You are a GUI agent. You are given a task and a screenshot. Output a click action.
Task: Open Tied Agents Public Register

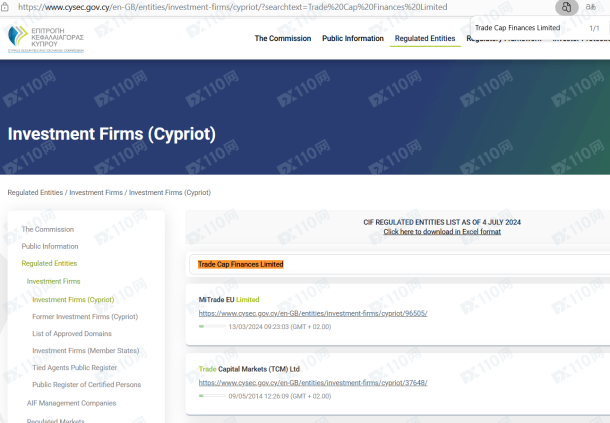pos(74,368)
